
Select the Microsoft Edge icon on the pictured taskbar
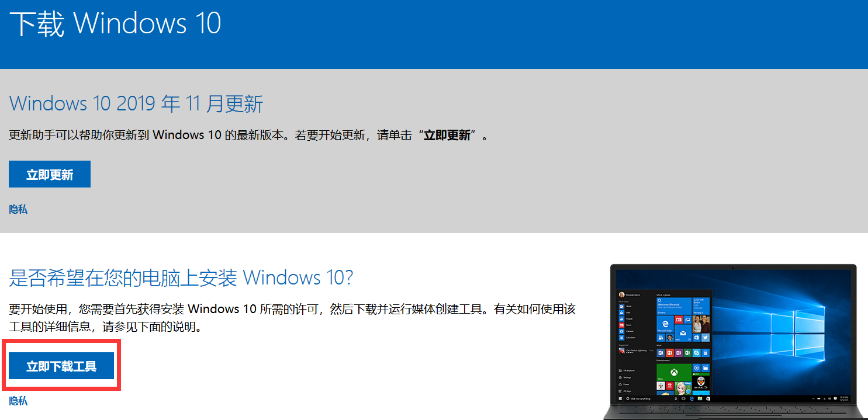[691, 398]
